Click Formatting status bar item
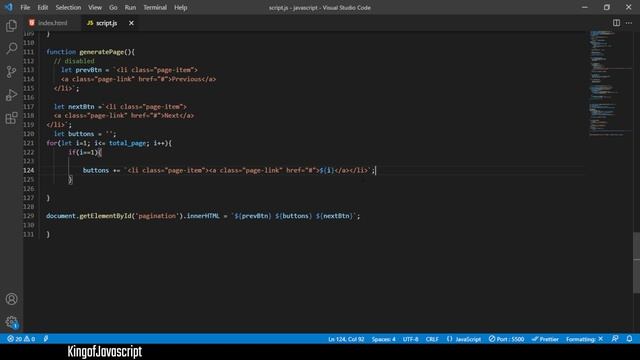 coord(584,339)
